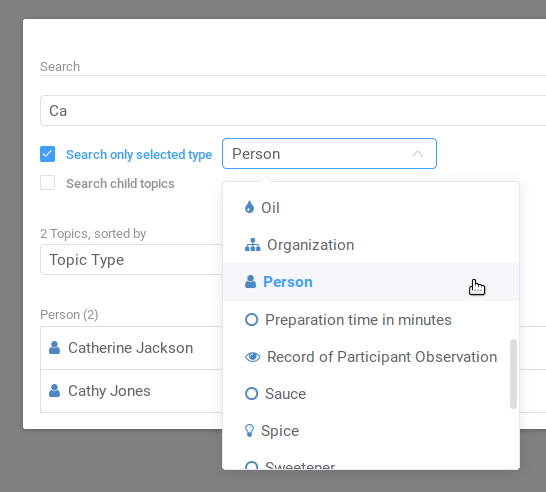Select Spice from type list

[371, 431]
